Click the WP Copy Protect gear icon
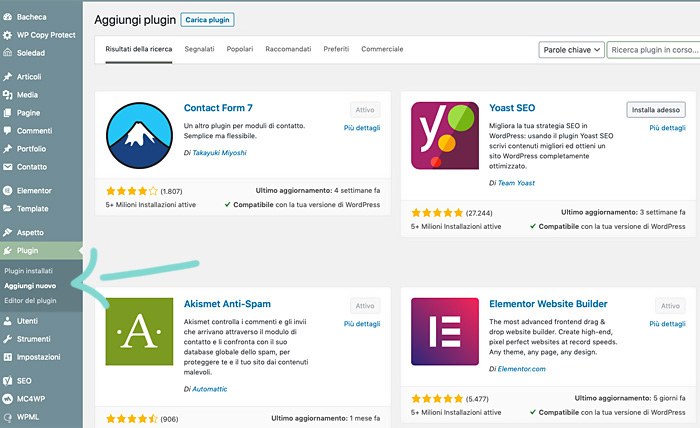 coord(8,35)
